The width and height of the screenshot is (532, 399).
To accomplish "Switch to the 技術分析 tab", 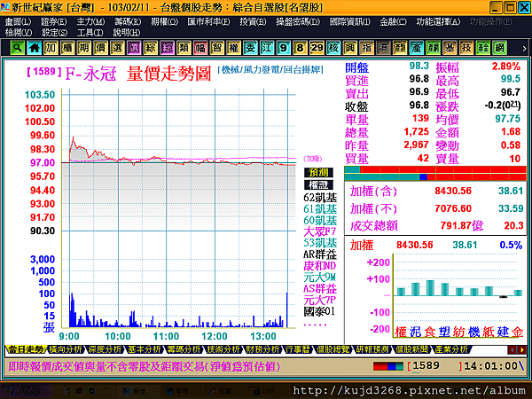I will pos(223,349).
